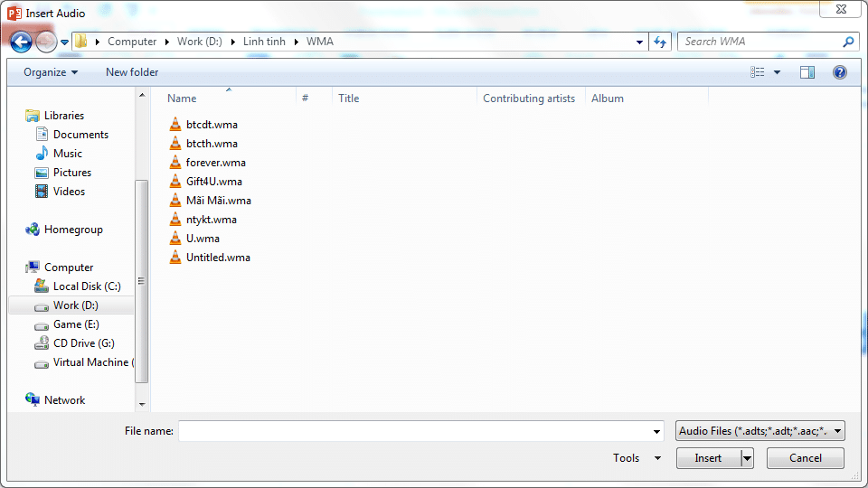Image resolution: width=868 pixels, height=488 pixels.
Task: Click the Back navigation arrow
Action: pos(21,42)
